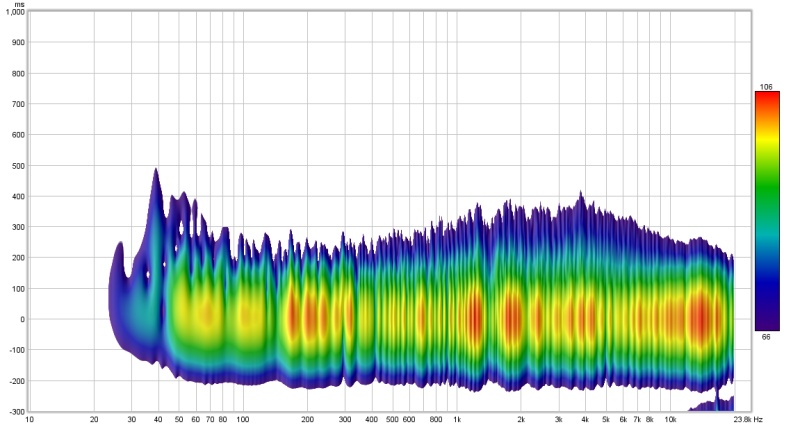Click the 0 ms time axis label
Image resolution: width=800 pixels, height=427 pixels.
(x=23, y=319)
